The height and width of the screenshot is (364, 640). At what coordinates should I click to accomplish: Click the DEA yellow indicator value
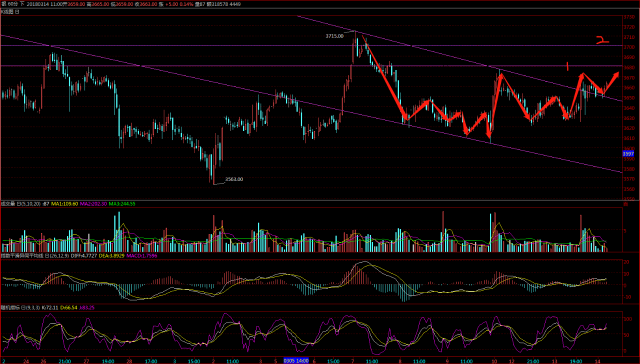[111, 256]
